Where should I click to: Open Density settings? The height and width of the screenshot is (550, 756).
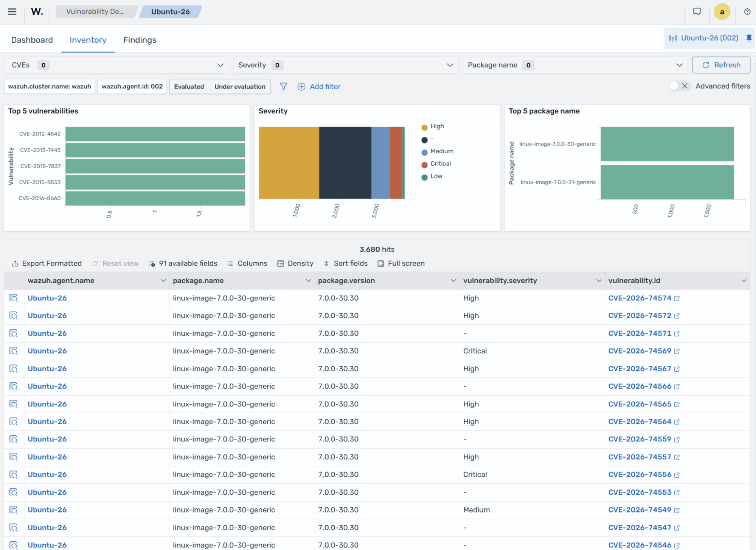[295, 263]
